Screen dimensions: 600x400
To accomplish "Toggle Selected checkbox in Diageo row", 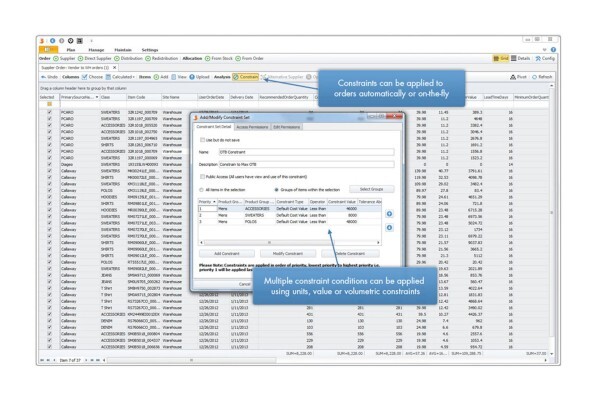I will pos(49,165).
